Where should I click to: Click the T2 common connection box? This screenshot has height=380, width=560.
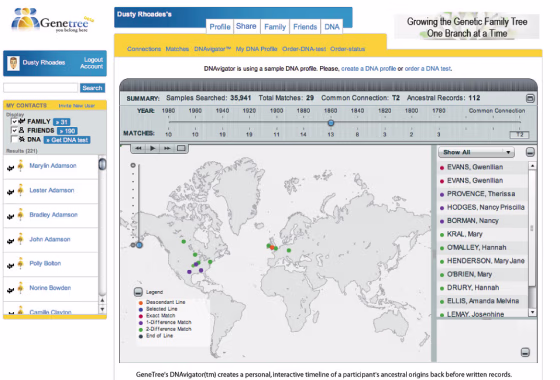(519, 135)
